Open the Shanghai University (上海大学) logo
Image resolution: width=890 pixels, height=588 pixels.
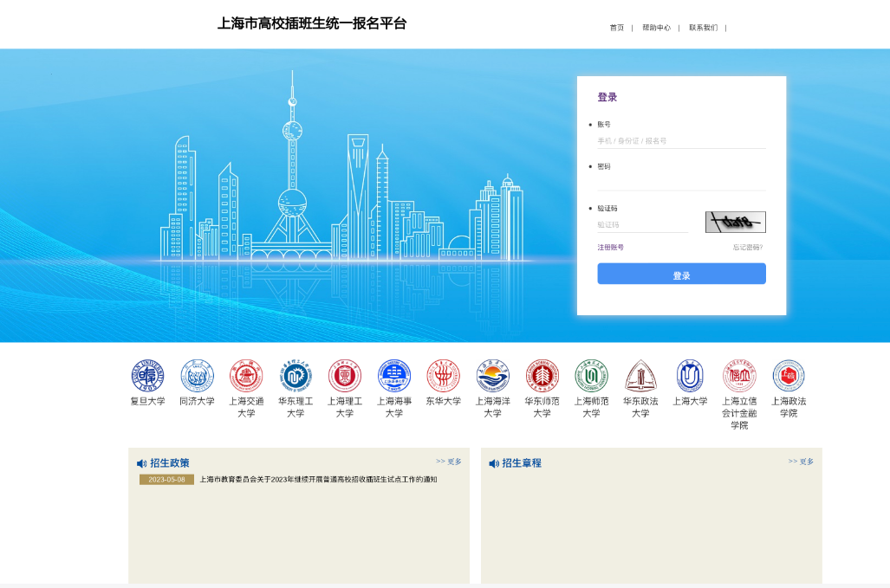coord(690,377)
